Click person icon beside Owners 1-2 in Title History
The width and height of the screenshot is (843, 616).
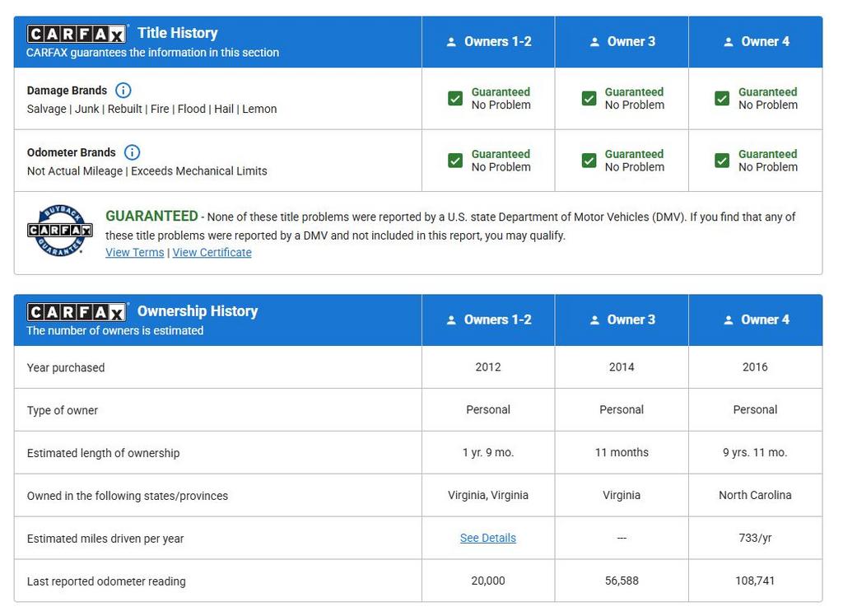coord(451,42)
